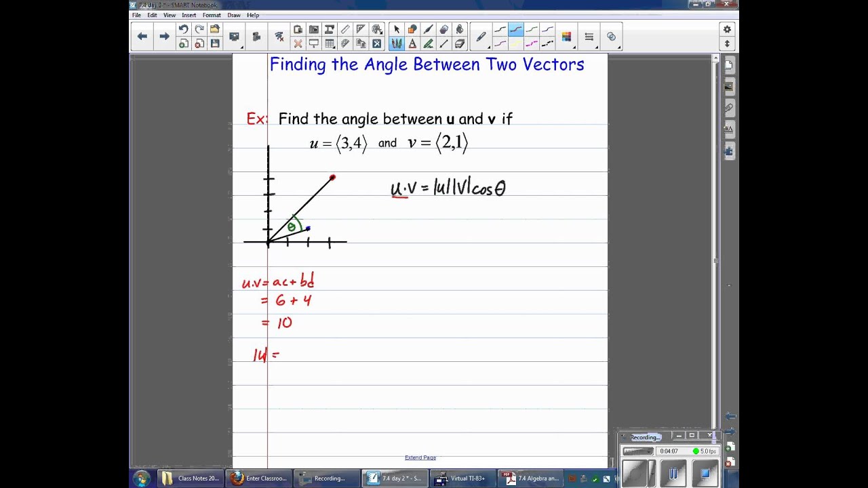Pick the Fill bucket tool

(460, 29)
